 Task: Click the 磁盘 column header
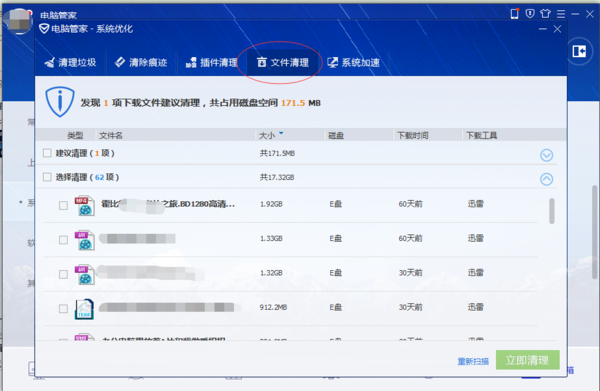(x=336, y=135)
